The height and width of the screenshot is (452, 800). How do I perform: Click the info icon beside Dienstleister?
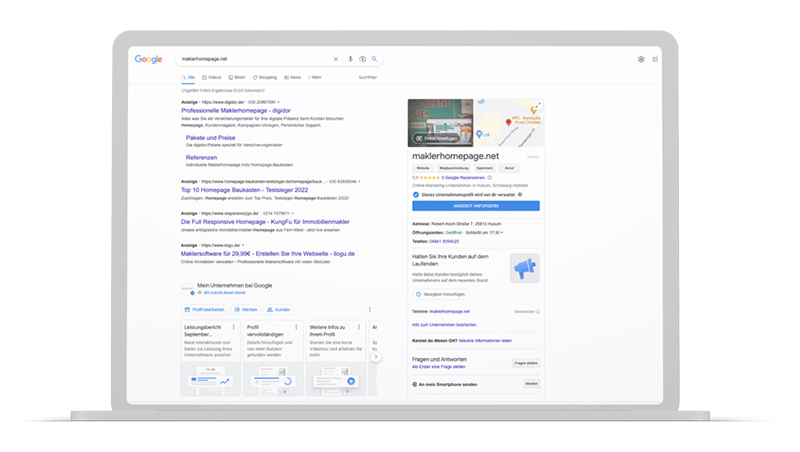[538, 312]
